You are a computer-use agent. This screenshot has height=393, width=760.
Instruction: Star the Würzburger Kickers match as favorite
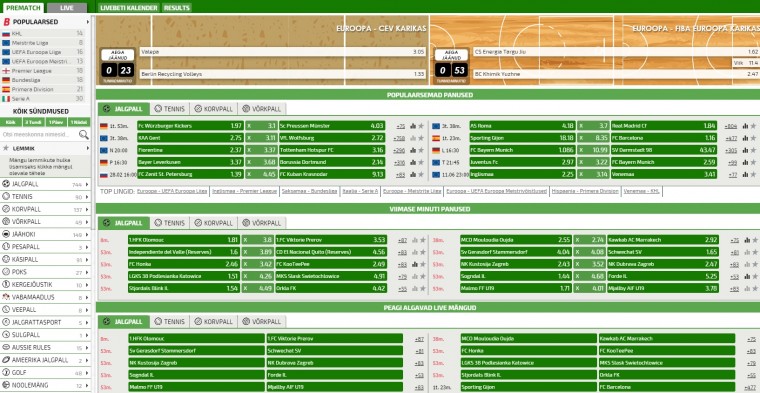coord(421,126)
